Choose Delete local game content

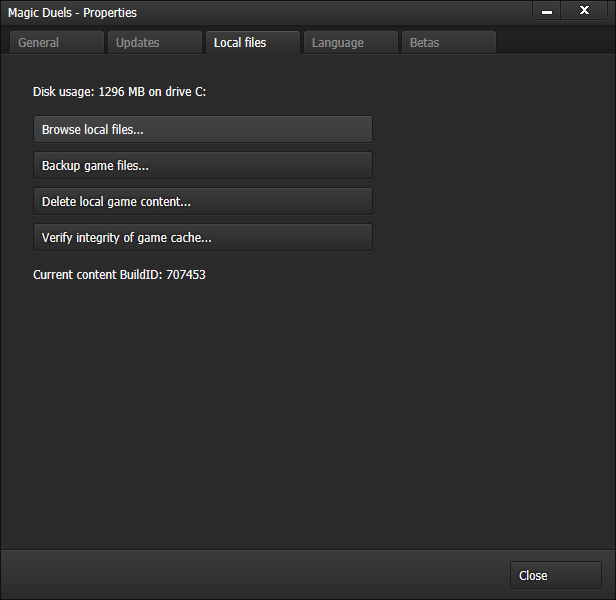pyautogui.click(x=203, y=202)
